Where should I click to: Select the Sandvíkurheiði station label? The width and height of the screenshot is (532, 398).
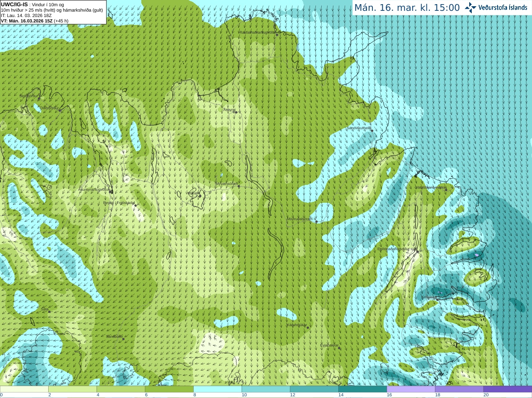click(x=359, y=128)
